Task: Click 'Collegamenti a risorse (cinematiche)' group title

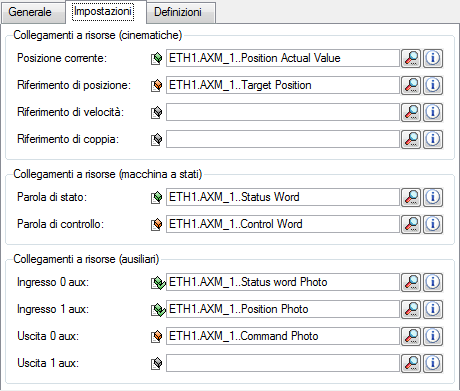Action: (x=98, y=35)
